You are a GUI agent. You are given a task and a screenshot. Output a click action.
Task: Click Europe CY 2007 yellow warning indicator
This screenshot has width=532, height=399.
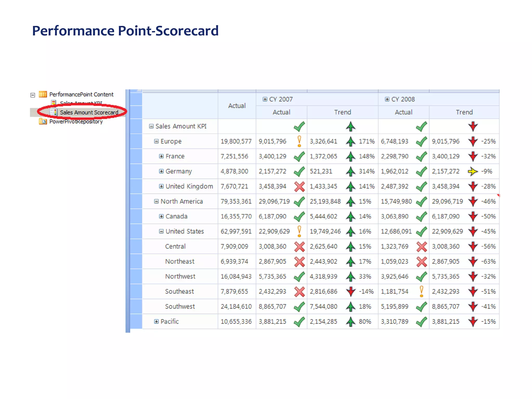tap(299, 141)
